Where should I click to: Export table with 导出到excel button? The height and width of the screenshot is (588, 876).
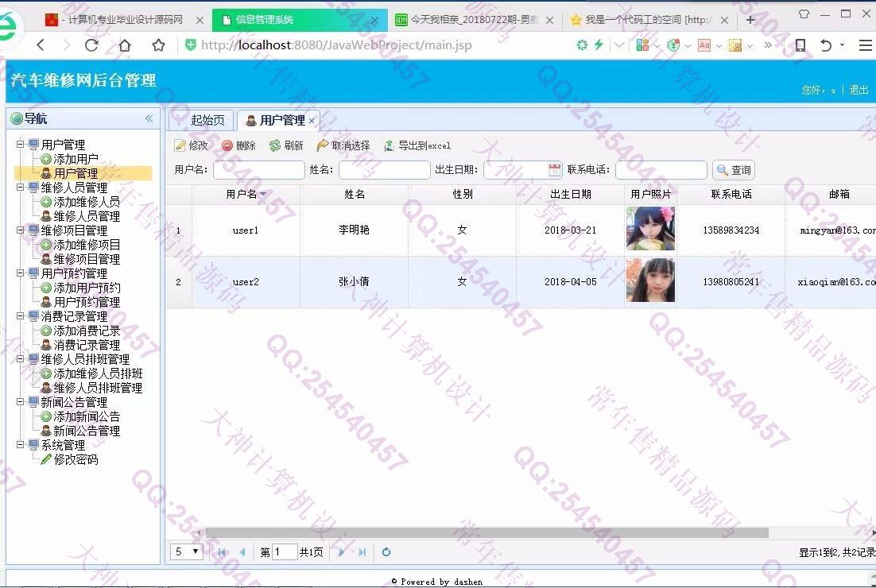pos(417,145)
